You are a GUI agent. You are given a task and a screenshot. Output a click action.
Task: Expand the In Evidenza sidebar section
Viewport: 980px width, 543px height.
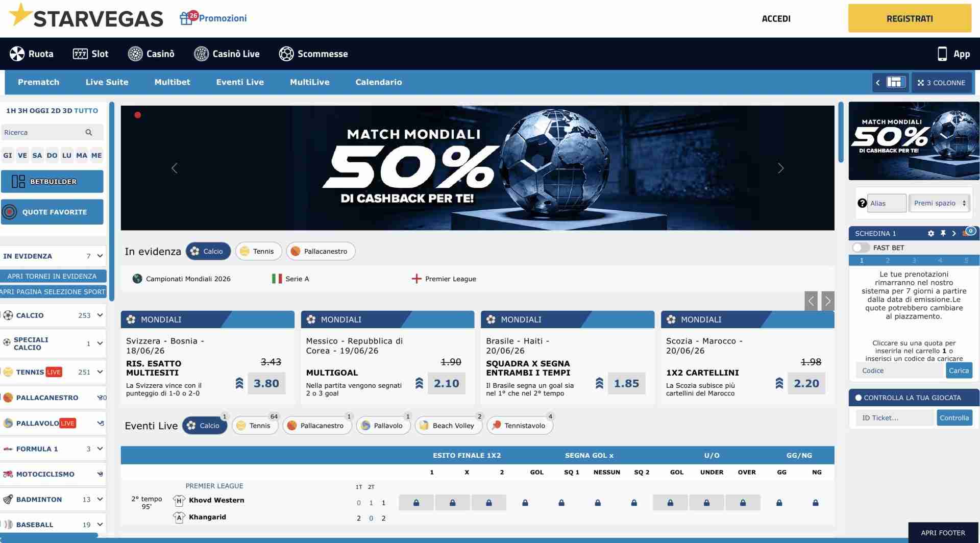pyautogui.click(x=100, y=256)
